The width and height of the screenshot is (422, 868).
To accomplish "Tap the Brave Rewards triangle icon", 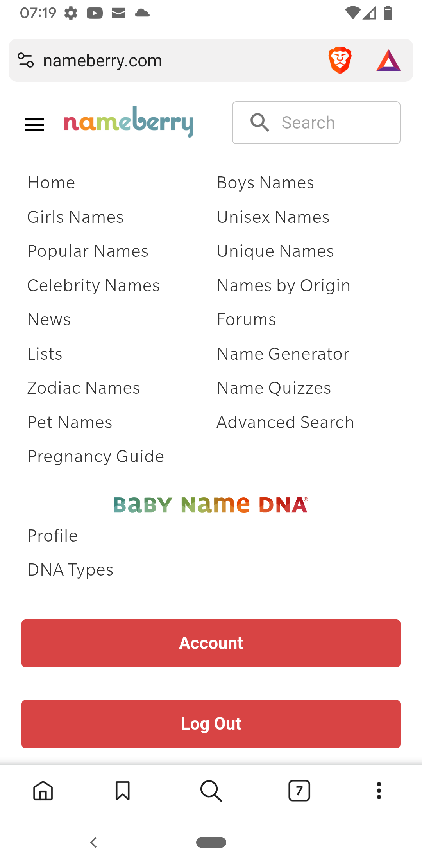I will [388, 61].
